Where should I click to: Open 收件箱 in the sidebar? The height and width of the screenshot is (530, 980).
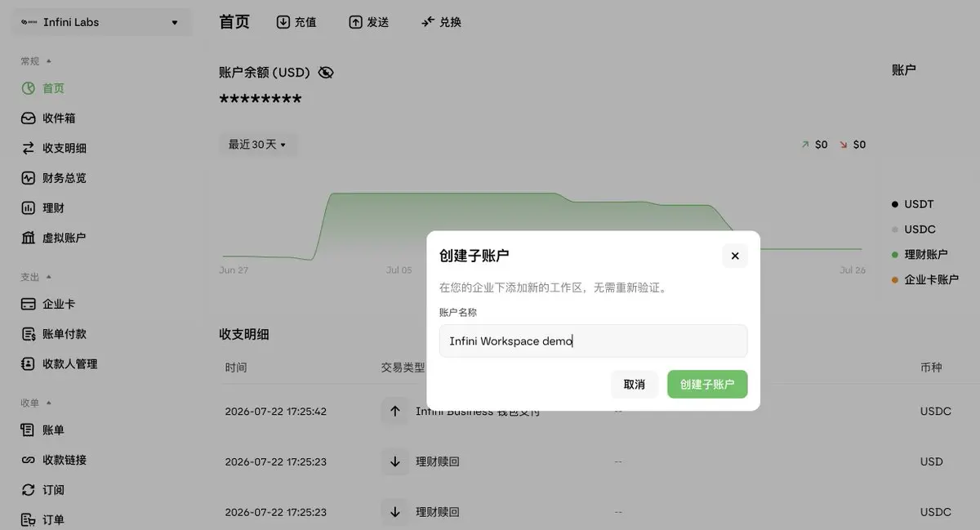click(x=59, y=118)
